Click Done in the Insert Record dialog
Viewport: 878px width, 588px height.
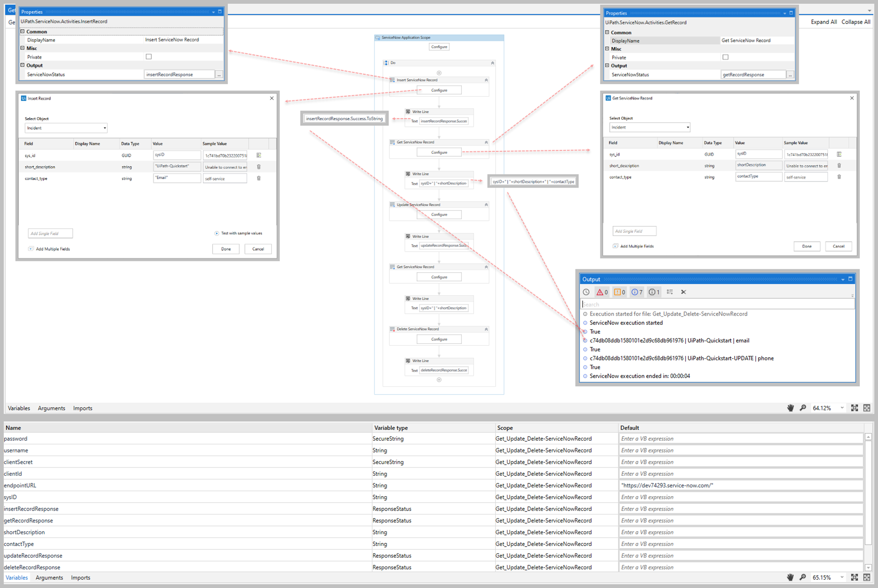pyautogui.click(x=225, y=249)
